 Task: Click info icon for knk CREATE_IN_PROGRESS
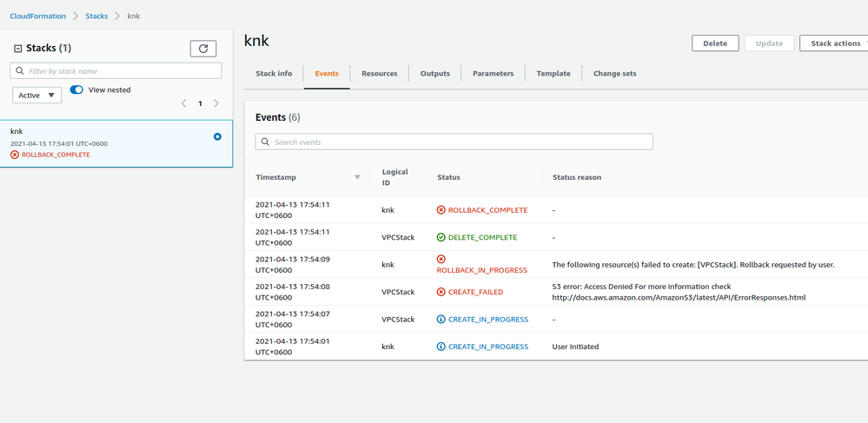441,347
